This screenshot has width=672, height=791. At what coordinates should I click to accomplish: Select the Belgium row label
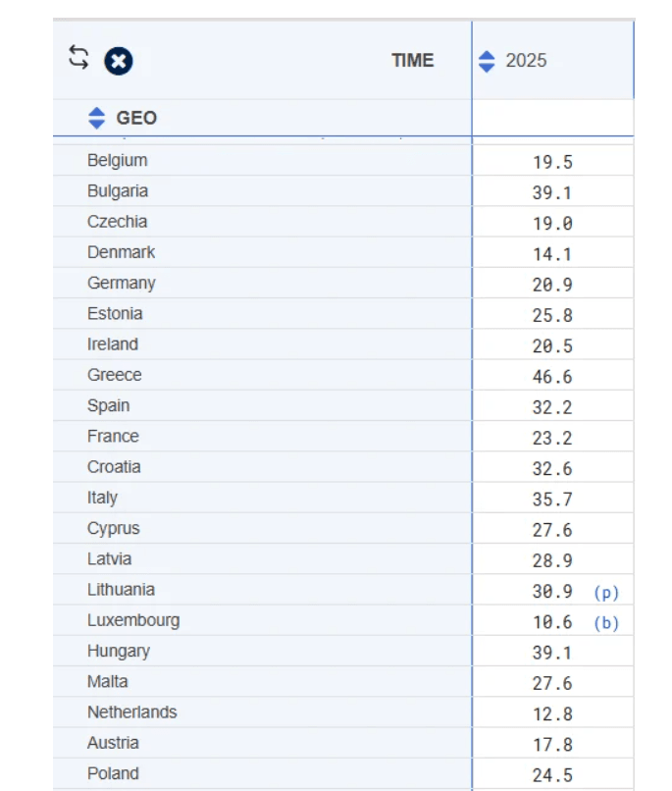click(x=118, y=160)
